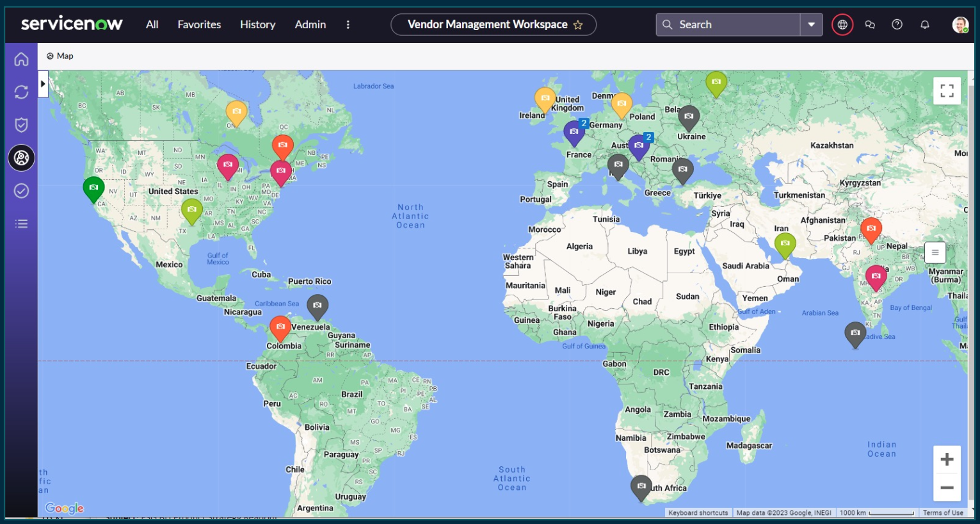Open the Terms of Use link
This screenshot has width=980, height=524.
(x=943, y=512)
